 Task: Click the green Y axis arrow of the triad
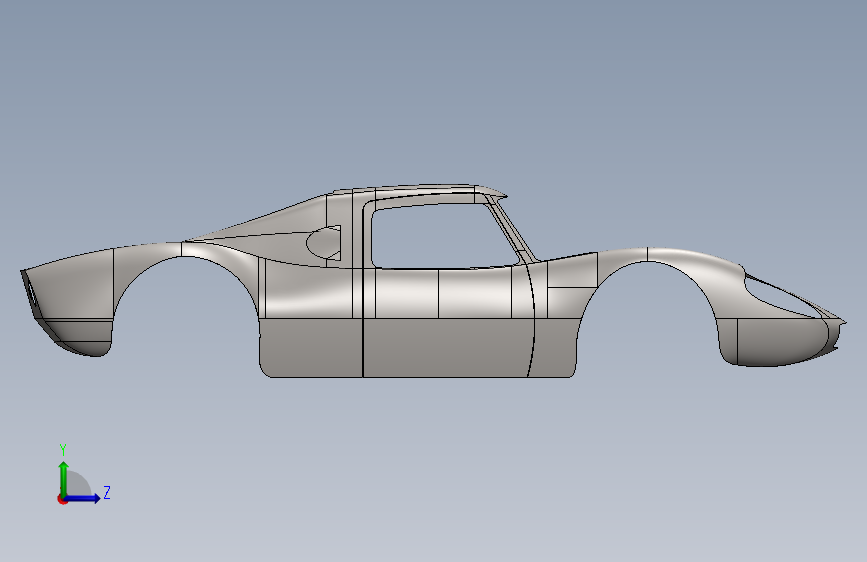tap(64, 478)
